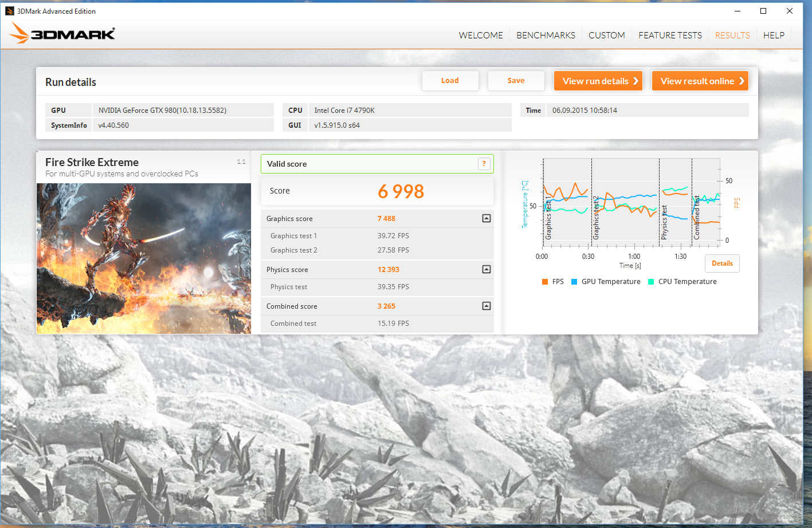Click the green CPU Temperature legend swatch
Screen dimensions: 812x528
pyautogui.click(x=651, y=282)
